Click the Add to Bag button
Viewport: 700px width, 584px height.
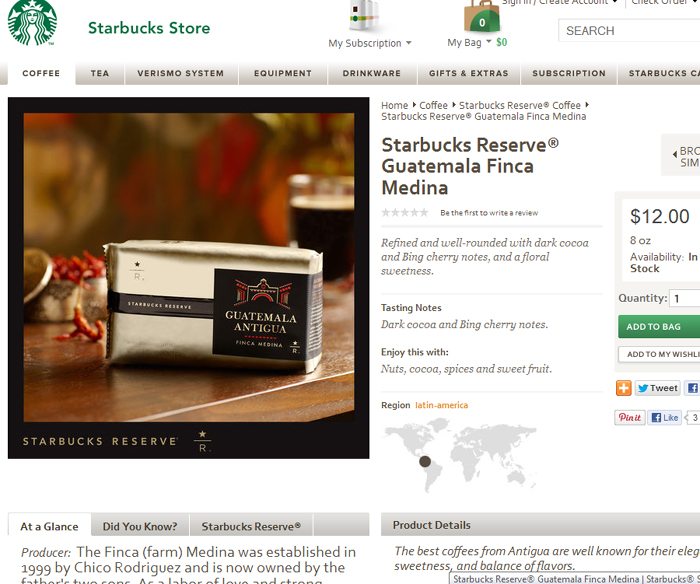pos(659,326)
